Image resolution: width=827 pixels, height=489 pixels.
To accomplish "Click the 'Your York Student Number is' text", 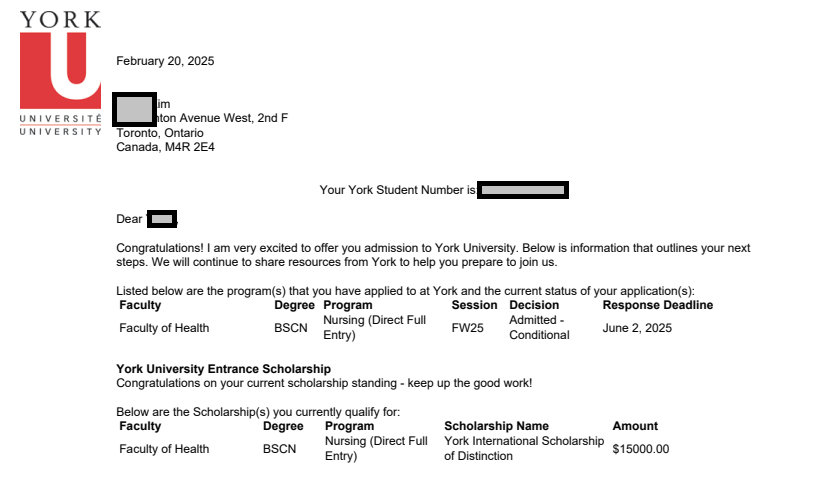I will [397, 190].
